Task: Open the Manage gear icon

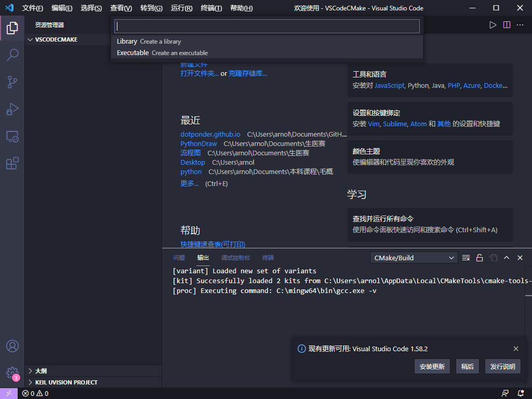Action: [12, 373]
